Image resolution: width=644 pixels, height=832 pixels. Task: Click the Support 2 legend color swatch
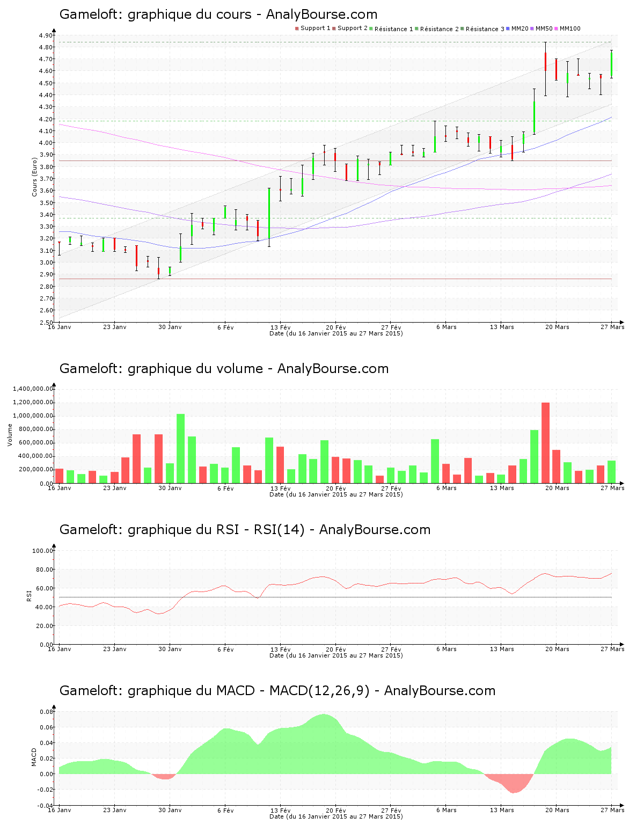pos(334,28)
